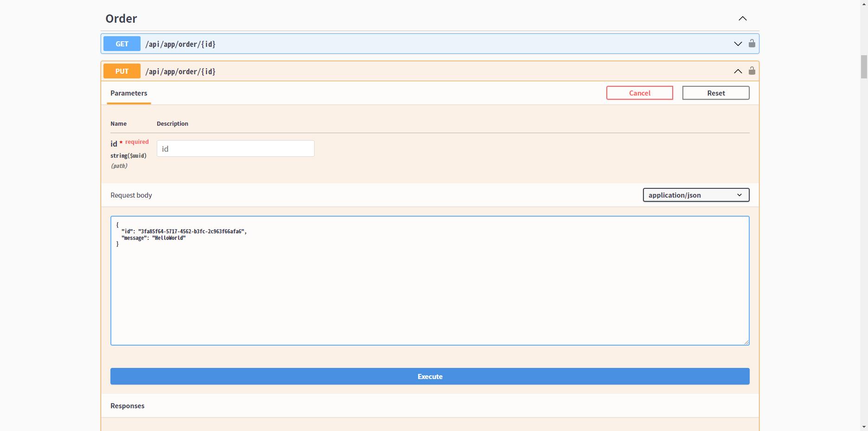Open the authorization lock on the GET endpoint
This screenshot has height=431, width=868.
pyautogui.click(x=752, y=44)
